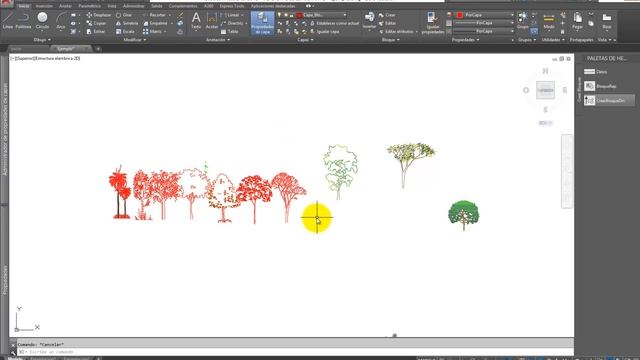Expand the Propiedades panel

(x=465, y=40)
